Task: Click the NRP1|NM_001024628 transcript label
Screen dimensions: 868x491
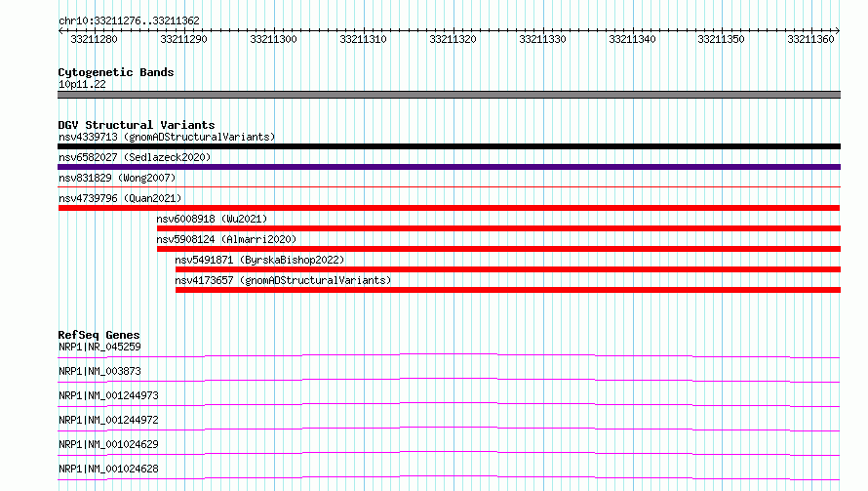Action: (108, 469)
